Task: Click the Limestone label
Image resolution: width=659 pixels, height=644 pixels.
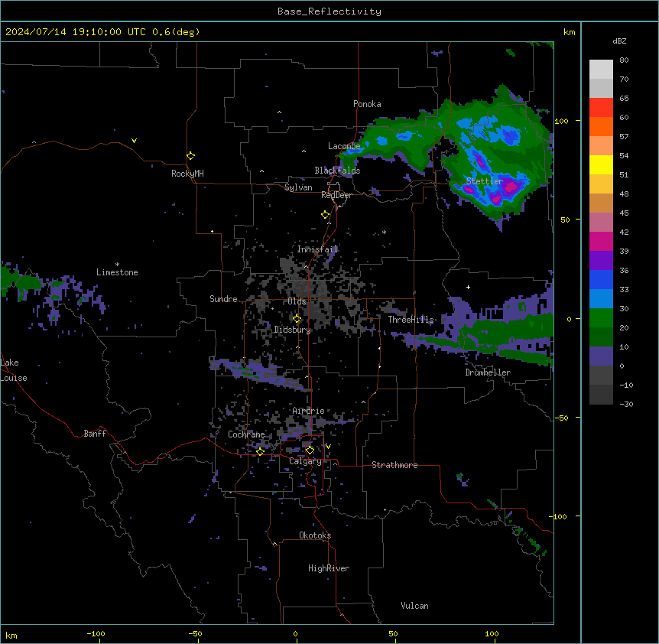Action: [117, 272]
